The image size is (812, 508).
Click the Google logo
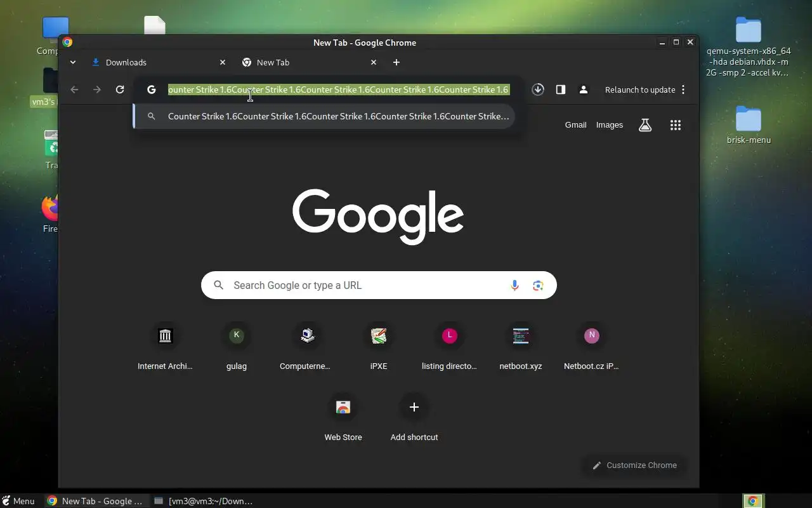378,217
